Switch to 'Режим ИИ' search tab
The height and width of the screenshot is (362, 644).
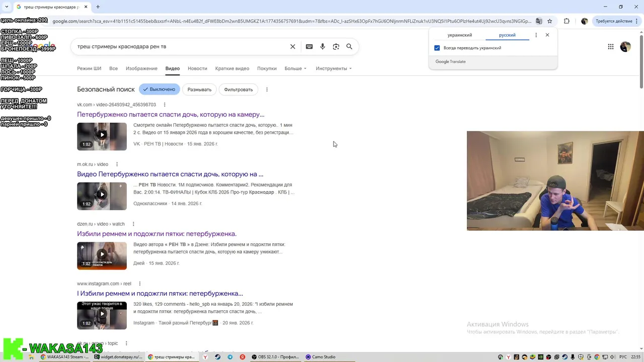[x=89, y=68]
